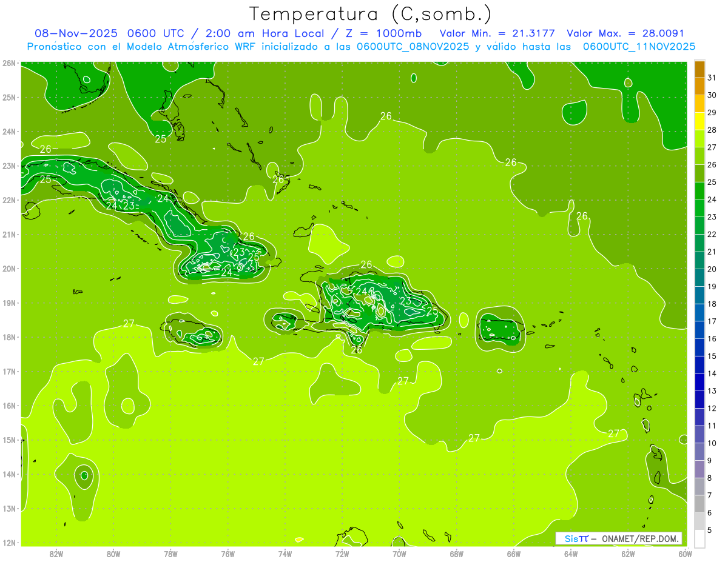Click the "15" label on the color scale
Viewport: 728px width, 562px height.
click(712, 356)
